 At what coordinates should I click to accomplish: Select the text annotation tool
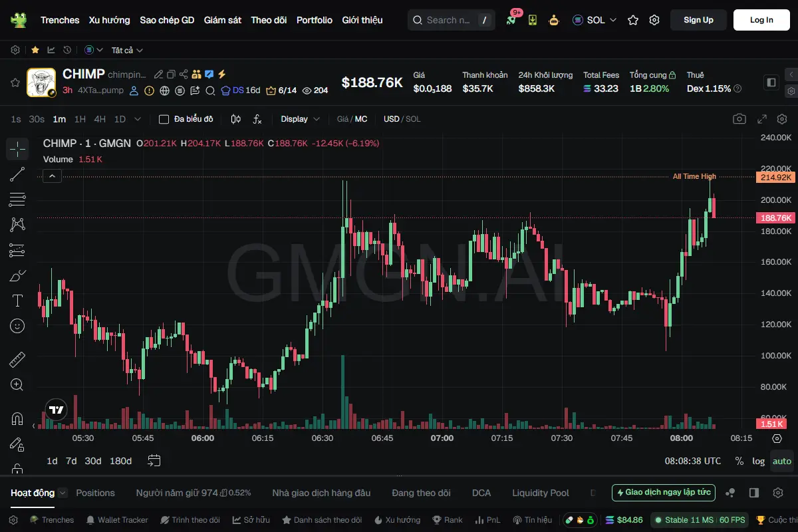click(x=17, y=301)
